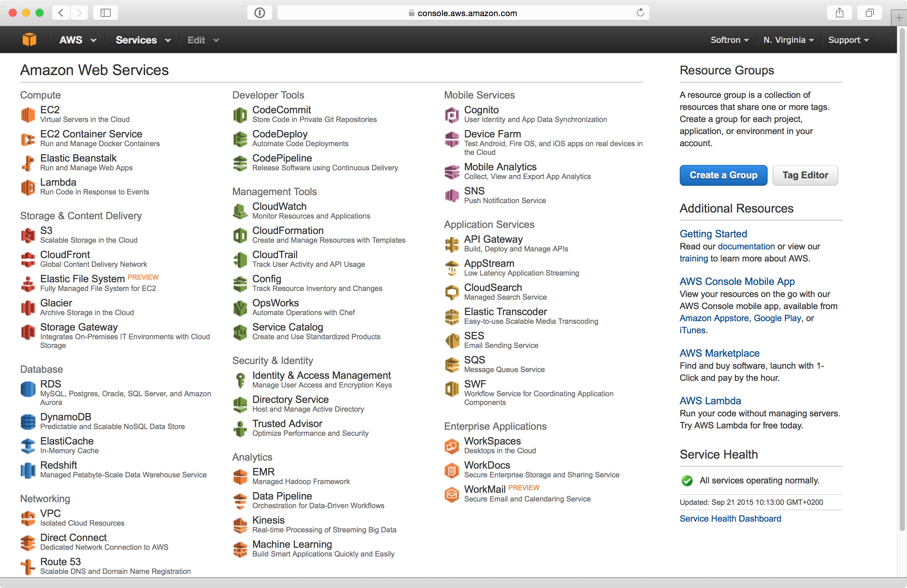907x588 pixels.
Task: Open the Tag Editor button
Action: [x=805, y=175]
